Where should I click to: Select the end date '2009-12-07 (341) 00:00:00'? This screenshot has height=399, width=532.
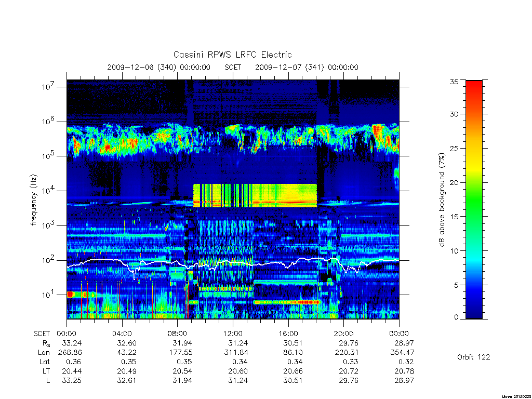[307, 67]
